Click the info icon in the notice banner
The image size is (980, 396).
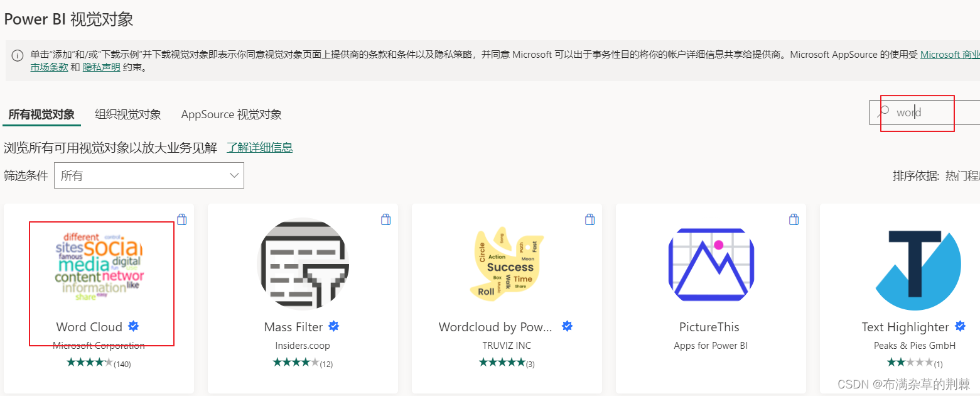(18, 55)
